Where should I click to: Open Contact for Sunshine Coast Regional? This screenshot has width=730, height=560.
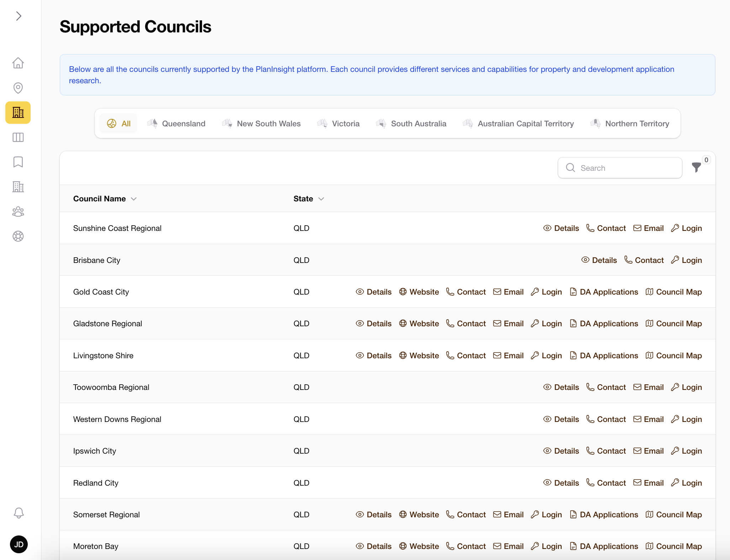coord(606,228)
